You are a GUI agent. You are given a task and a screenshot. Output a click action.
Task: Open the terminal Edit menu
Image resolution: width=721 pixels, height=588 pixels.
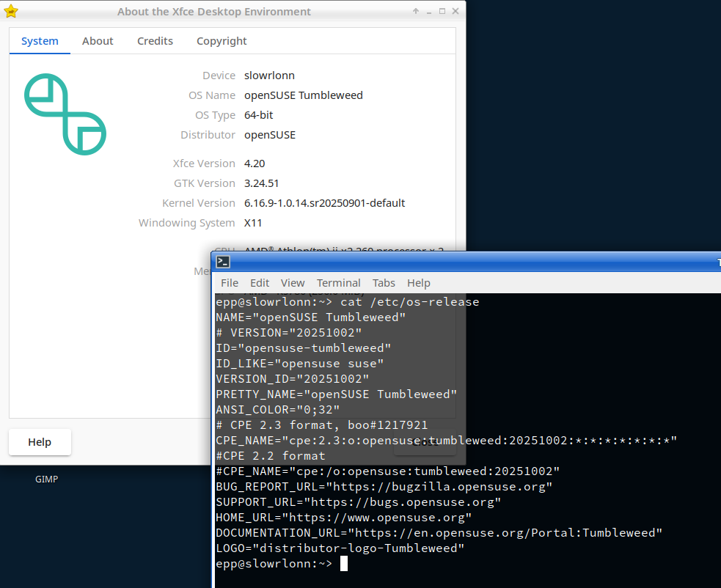(260, 283)
